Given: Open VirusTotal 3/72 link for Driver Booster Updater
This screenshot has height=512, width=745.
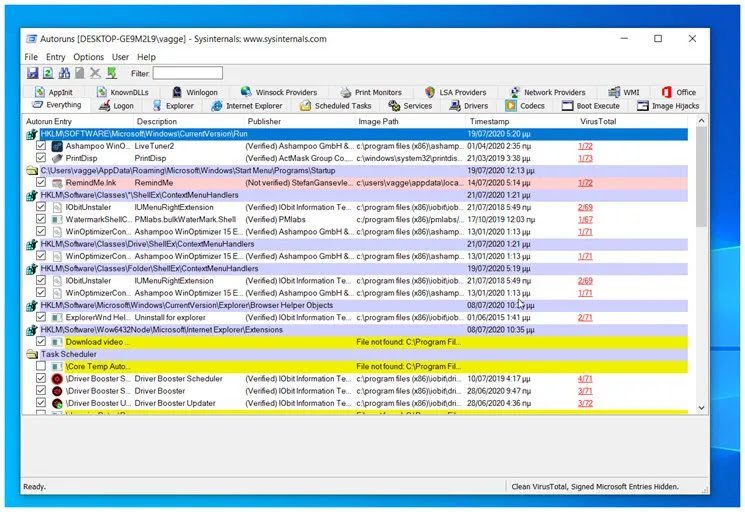Looking at the screenshot, I should [585, 403].
